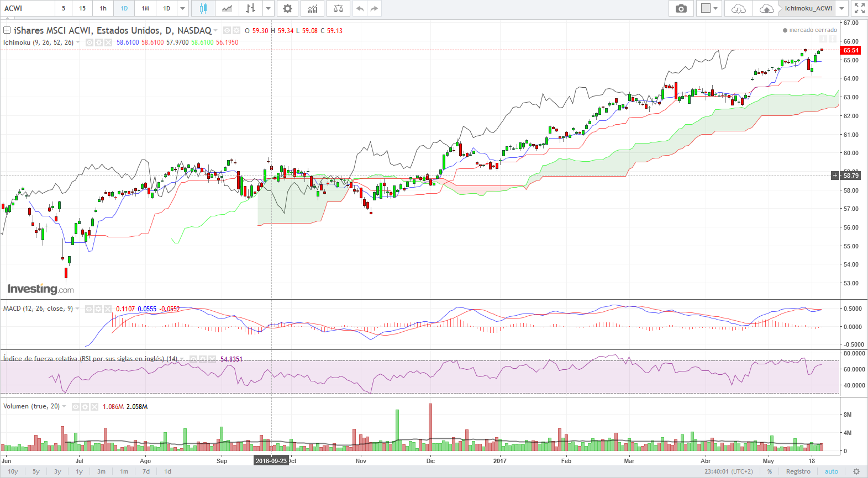Set date range to 3y
868x478 pixels.
[x=57, y=471]
